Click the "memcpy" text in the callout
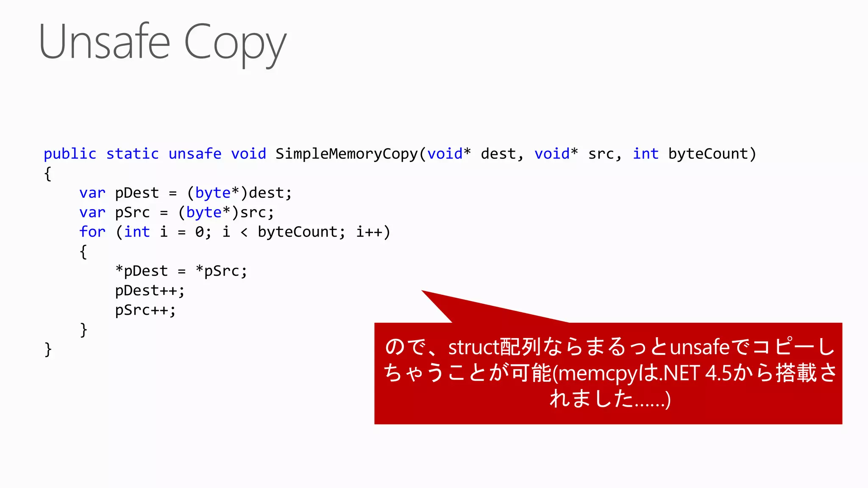 tap(598, 374)
